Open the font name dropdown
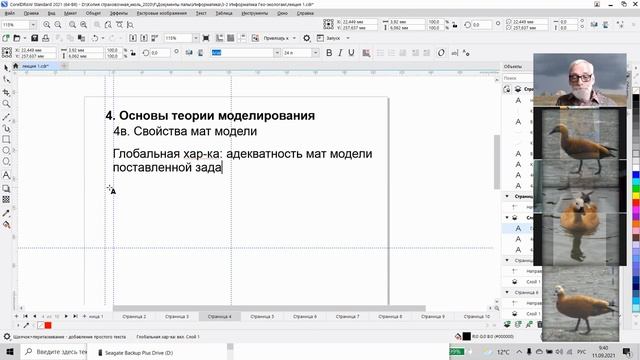The width and height of the screenshot is (640, 360). click(278, 53)
